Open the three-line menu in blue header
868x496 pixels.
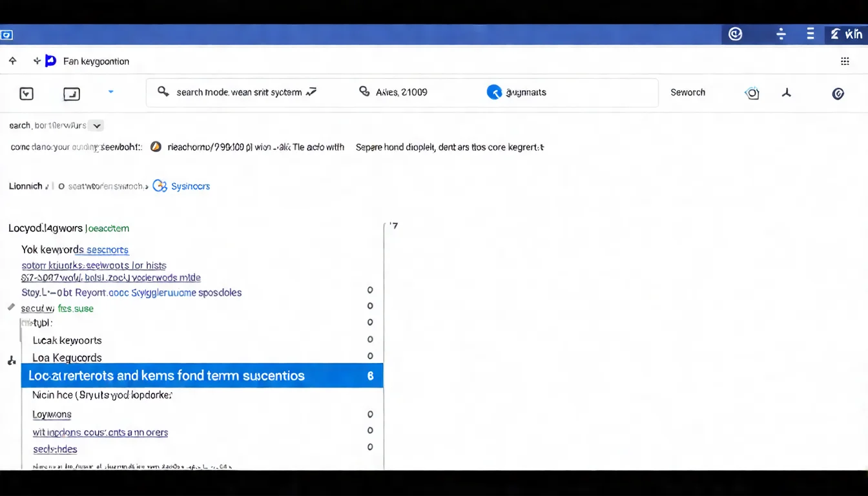(811, 35)
